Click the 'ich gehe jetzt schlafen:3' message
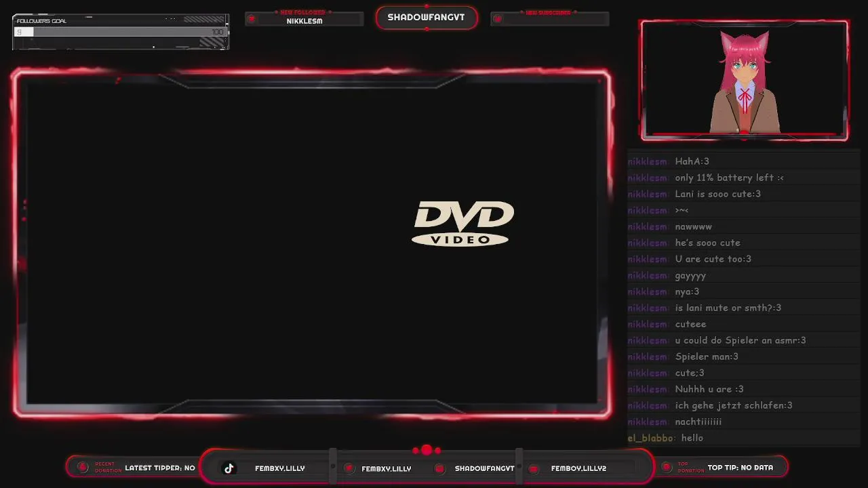 click(x=734, y=405)
